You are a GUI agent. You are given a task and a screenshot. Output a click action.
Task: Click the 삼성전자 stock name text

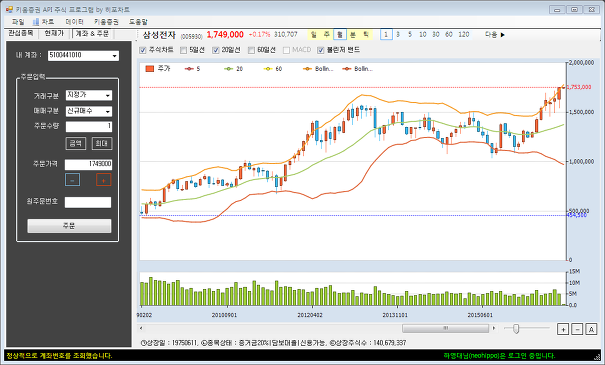coord(159,35)
